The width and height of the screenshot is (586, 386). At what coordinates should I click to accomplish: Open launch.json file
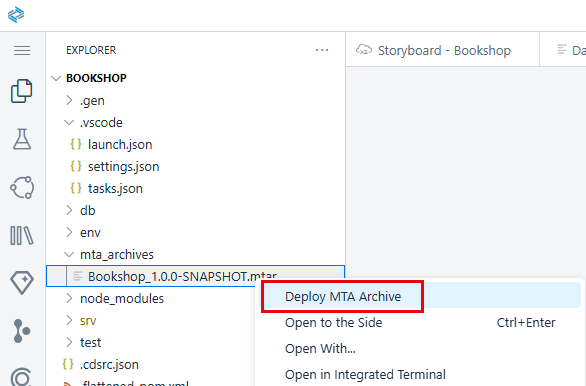[120, 145]
